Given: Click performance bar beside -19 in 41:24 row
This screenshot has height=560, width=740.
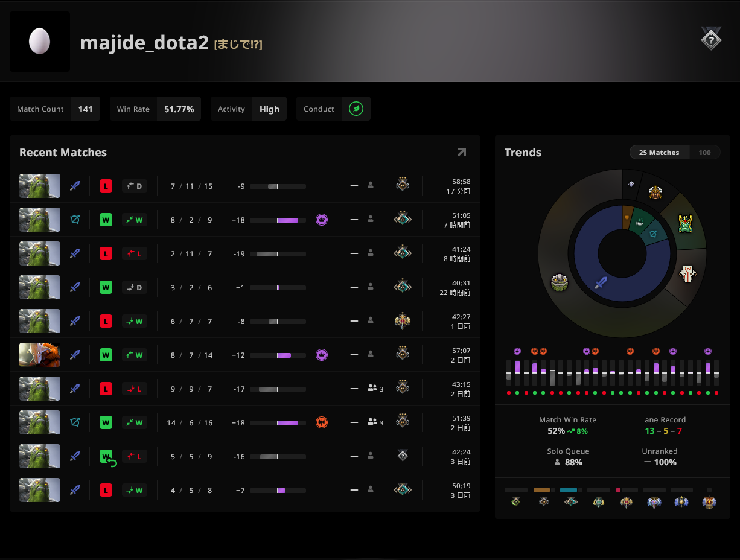Looking at the screenshot, I should pos(278,254).
